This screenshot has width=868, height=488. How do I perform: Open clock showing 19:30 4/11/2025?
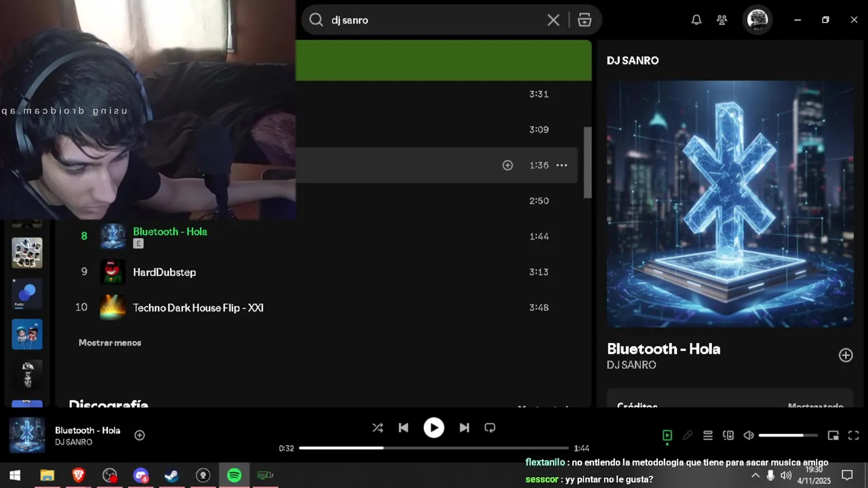(x=814, y=476)
